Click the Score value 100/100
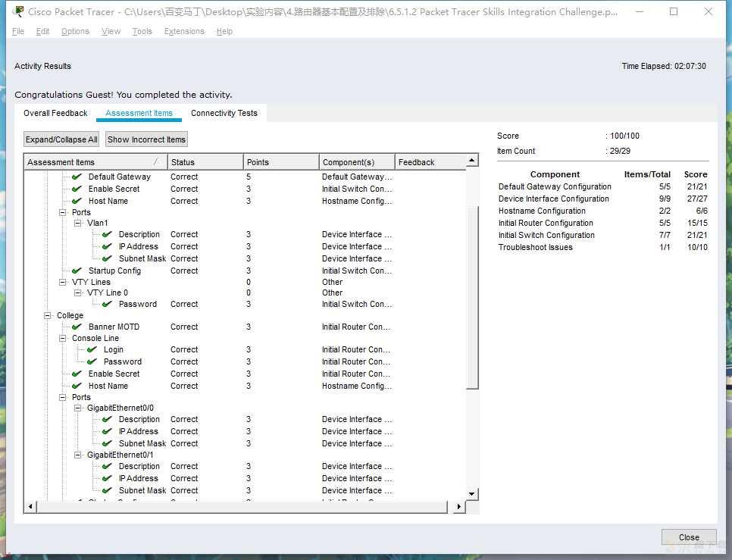This screenshot has height=560, width=732. coord(624,136)
